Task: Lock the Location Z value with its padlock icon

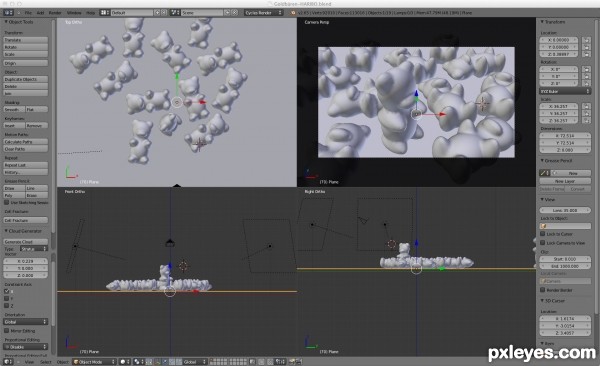Action: pos(586,54)
